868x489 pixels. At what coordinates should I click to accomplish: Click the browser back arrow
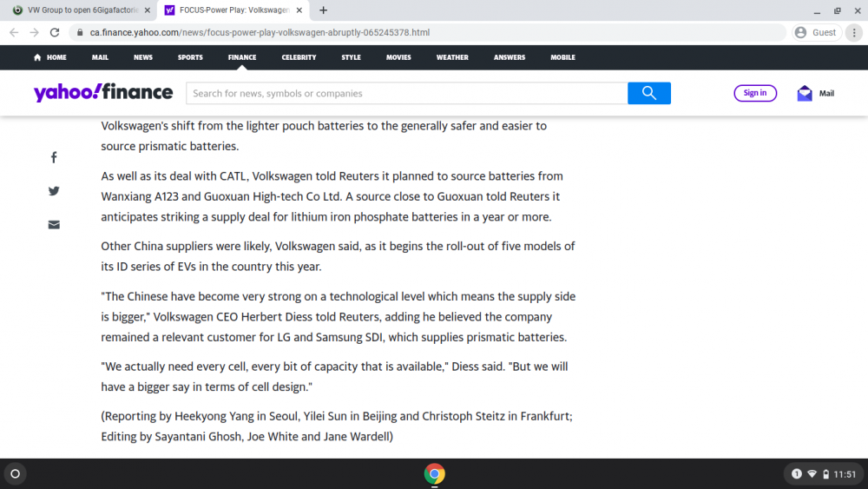[x=14, y=33]
